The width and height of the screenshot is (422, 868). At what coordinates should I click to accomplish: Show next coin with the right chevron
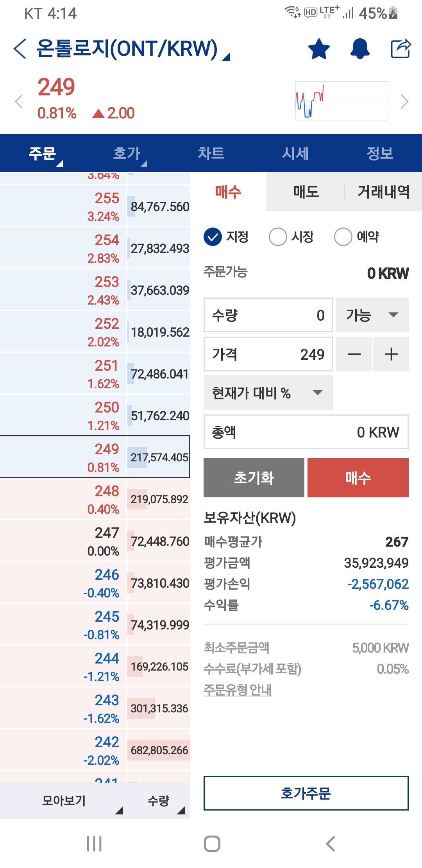pos(405,102)
